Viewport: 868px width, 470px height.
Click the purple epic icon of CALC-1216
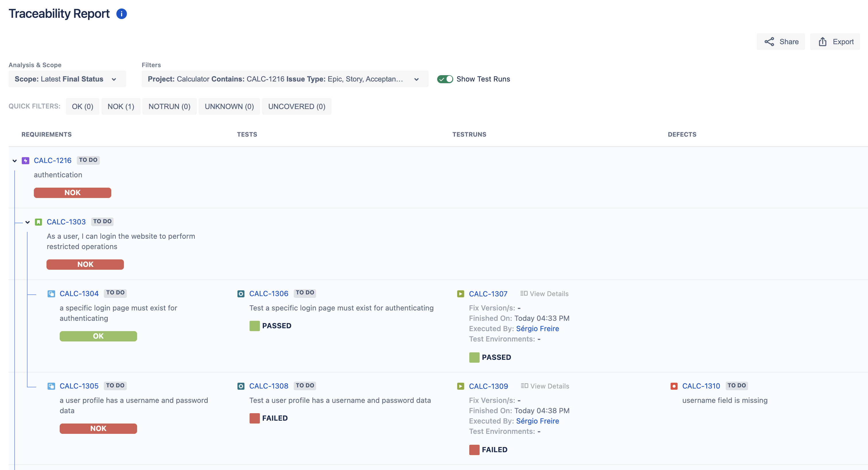tap(26, 160)
